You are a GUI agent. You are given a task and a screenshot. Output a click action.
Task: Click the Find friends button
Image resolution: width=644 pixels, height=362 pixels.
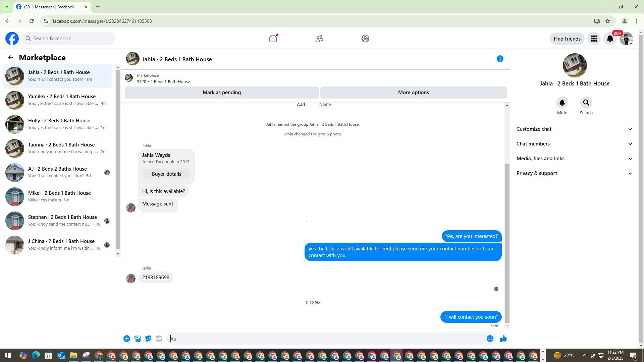click(567, 39)
